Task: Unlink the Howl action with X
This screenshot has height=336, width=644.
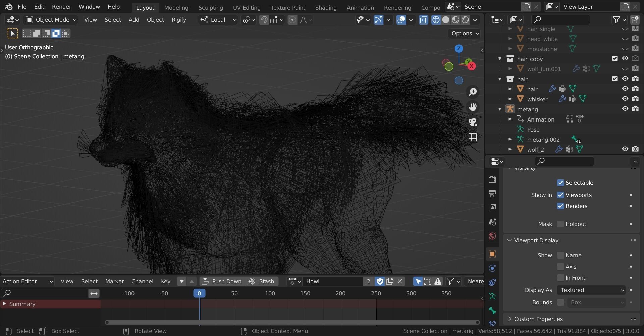Action: point(400,281)
